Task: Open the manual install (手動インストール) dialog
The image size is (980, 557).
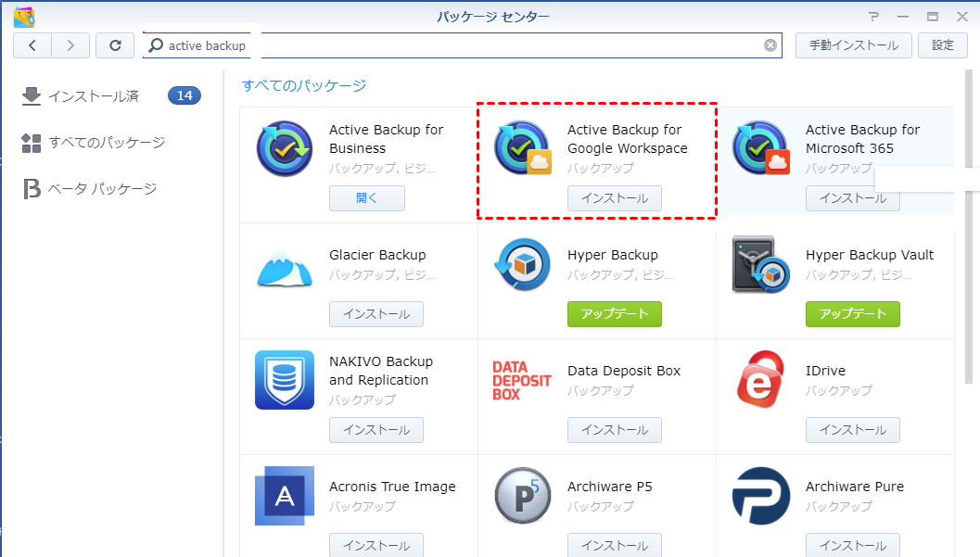Action: pyautogui.click(x=854, y=45)
